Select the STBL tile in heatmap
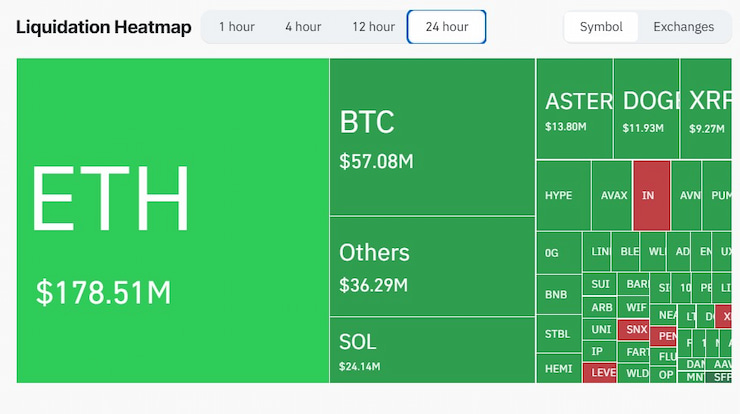 [x=559, y=334]
